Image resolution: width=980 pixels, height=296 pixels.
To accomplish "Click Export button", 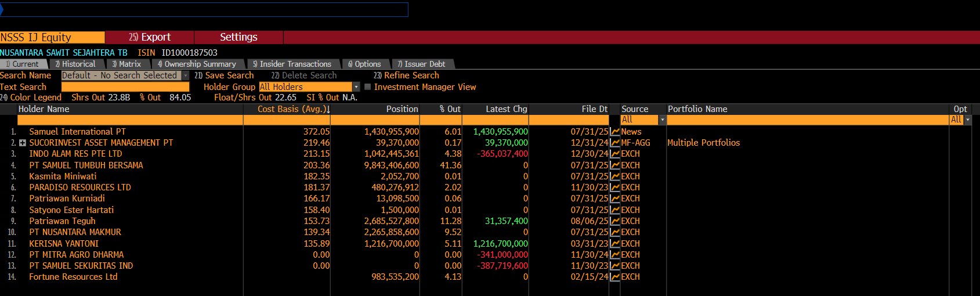I will 150,37.
